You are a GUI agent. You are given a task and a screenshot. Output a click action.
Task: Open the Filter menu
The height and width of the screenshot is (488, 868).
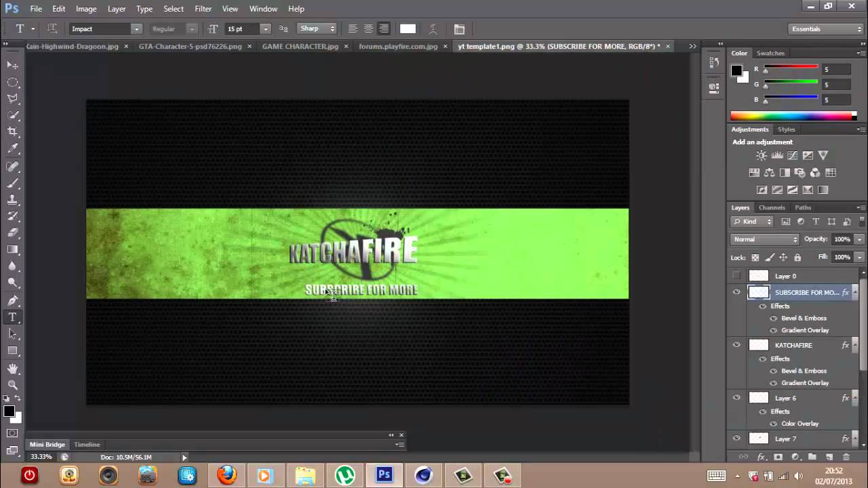pyautogui.click(x=203, y=9)
